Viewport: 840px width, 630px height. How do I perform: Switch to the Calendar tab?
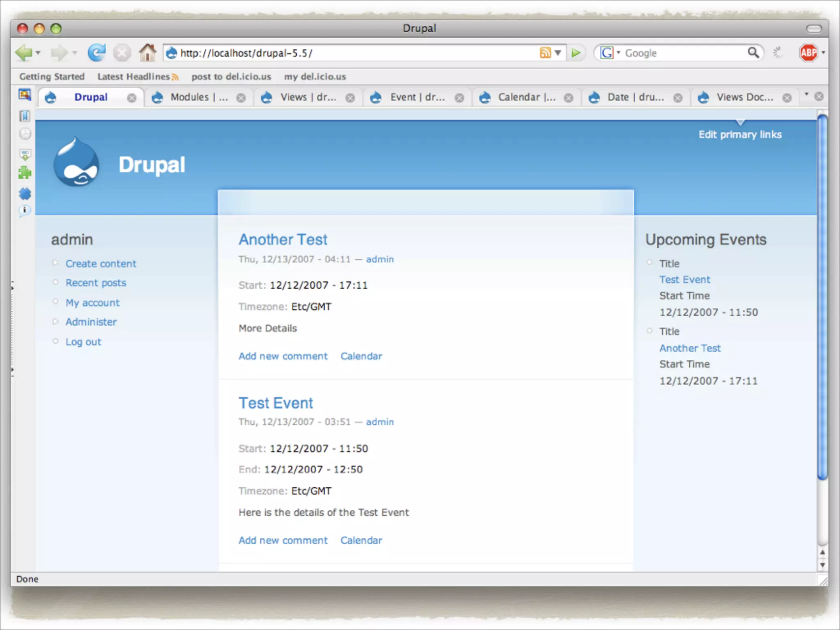[526, 98]
